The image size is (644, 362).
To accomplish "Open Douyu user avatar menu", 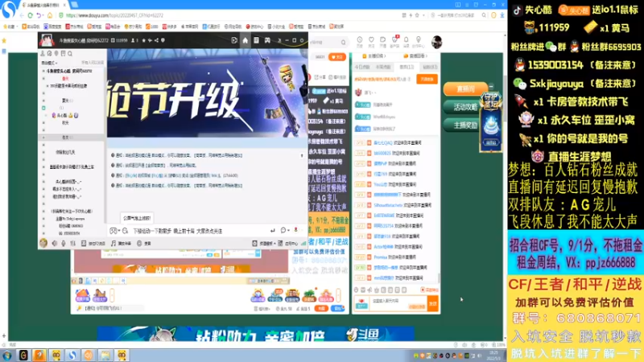I will pos(436,42).
